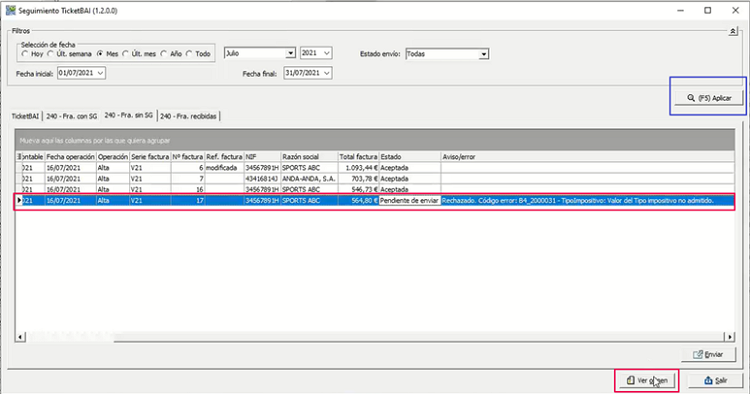Sort by Serie factura column header
This screenshot has height=394, width=750.
tap(150, 157)
